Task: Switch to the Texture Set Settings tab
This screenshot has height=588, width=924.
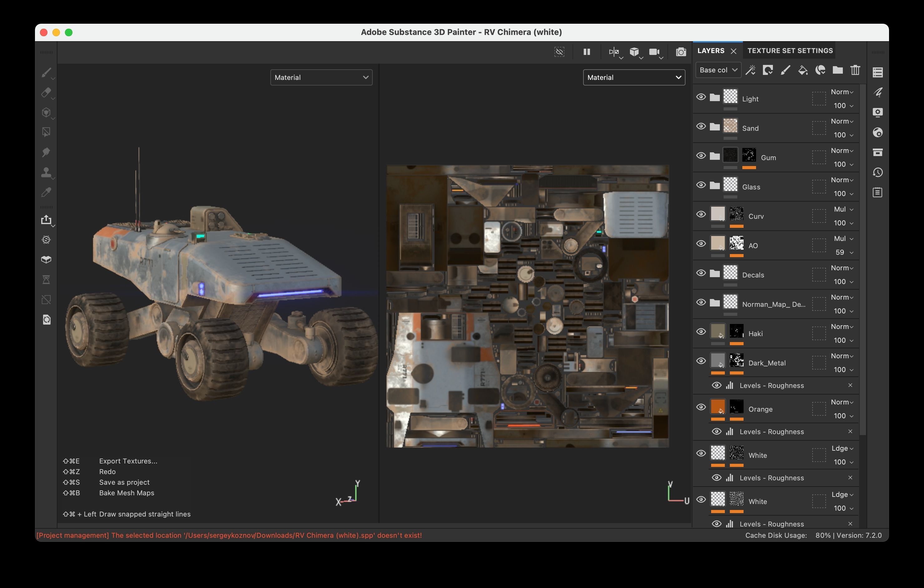Action: pyautogui.click(x=790, y=51)
